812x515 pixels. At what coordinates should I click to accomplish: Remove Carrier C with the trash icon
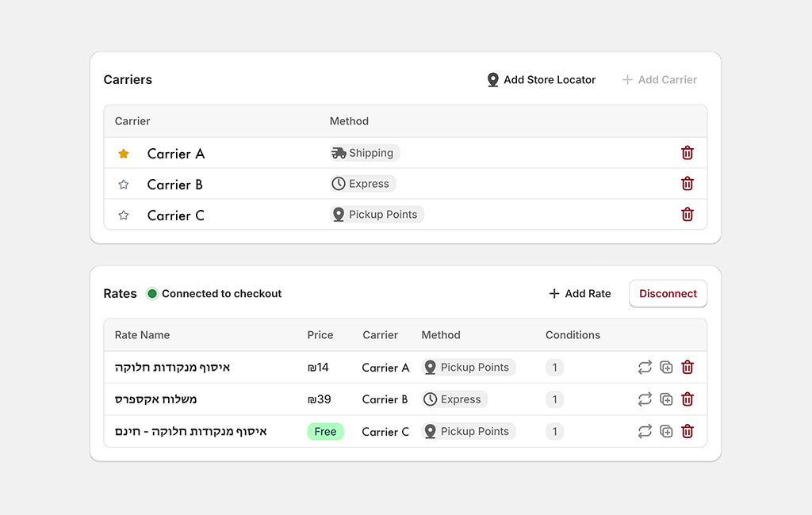pyautogui.click(x=688, y=214)
